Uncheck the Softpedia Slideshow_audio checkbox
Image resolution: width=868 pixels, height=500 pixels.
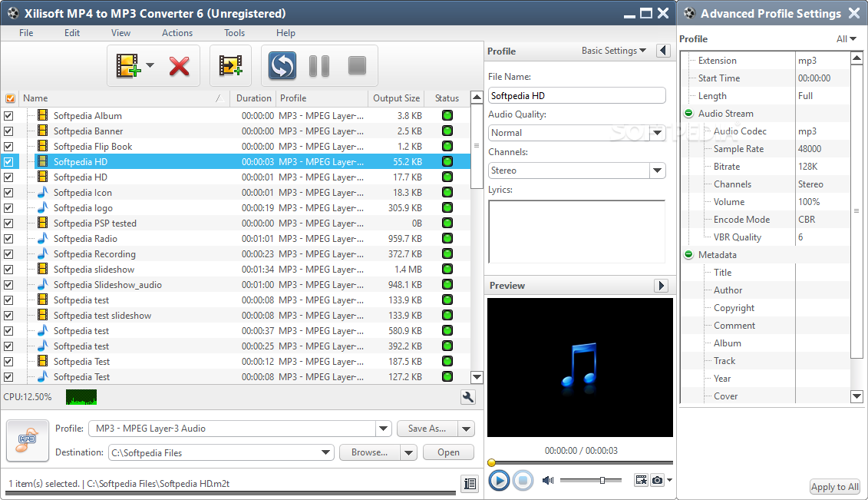tap(8, 285)
